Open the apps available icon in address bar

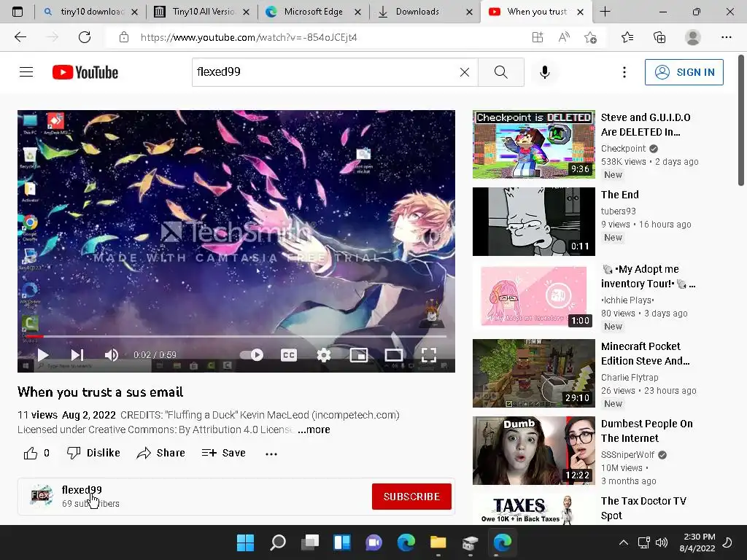tap(538, 37)
